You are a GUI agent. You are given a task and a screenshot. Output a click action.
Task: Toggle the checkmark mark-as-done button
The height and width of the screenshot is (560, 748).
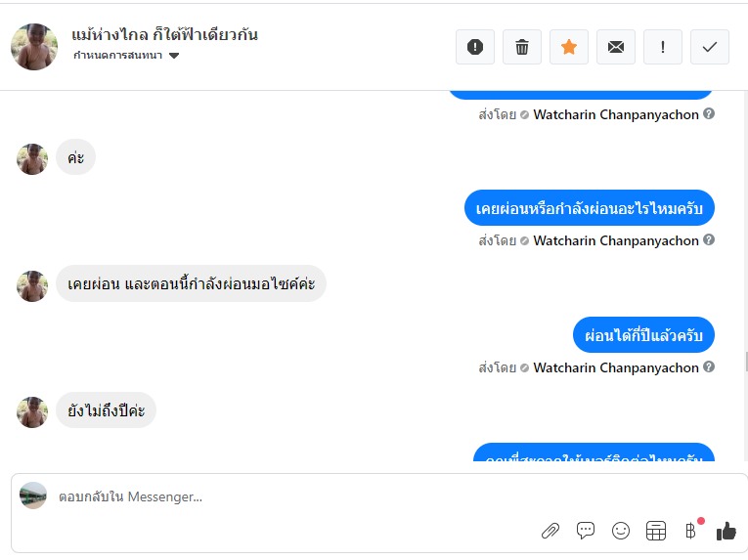coord(710,47)
